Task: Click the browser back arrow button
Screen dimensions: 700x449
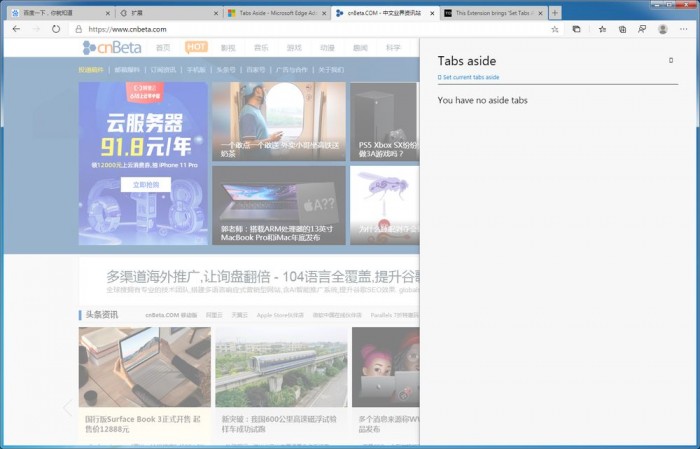Action: coord(16,29)
